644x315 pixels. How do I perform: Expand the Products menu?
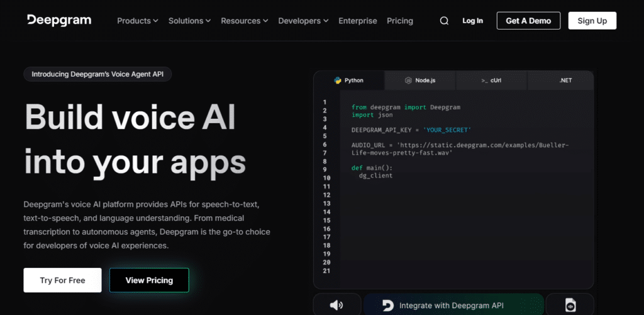click(138, 21)
